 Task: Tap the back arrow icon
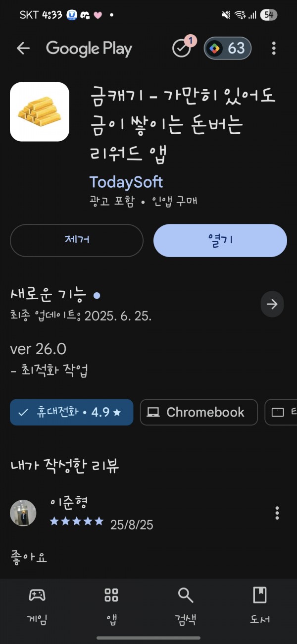pos(23,48)
